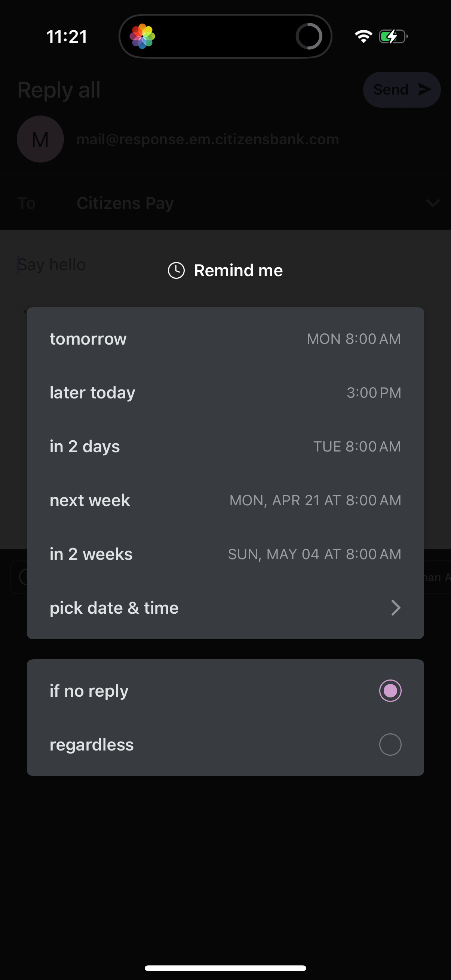Tap the Wi-Fi status icon
The image size is (451, 980).
(x=363, y=37)
